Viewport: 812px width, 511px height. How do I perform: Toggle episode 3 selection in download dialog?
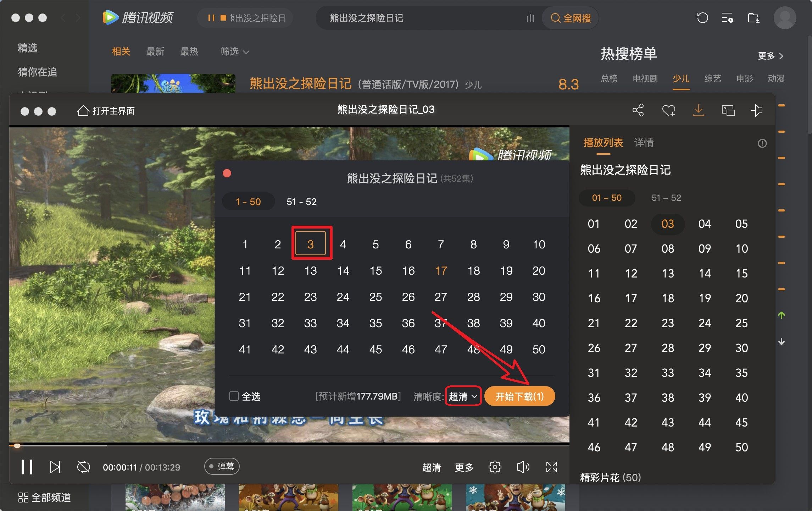(310, 244)
